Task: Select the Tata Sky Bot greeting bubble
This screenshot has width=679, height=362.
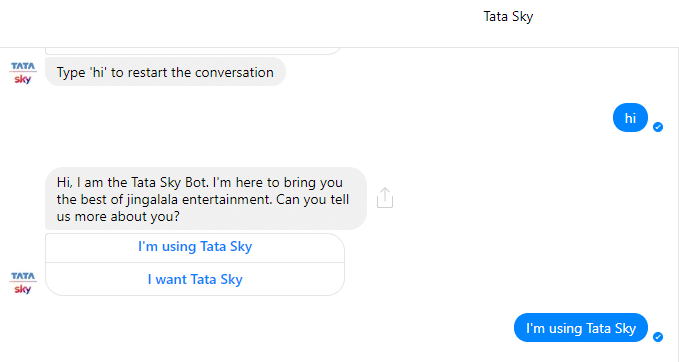Action: click(206, 199)
